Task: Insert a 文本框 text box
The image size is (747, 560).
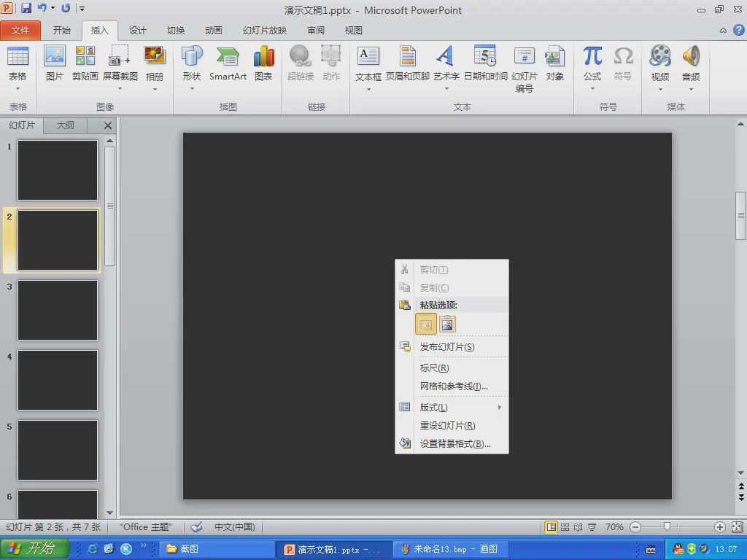Action: click(368, 63)
